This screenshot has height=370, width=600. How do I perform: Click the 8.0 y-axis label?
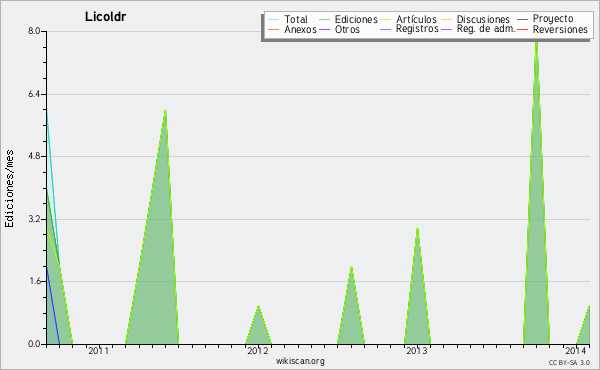click(x=34, y=31)
